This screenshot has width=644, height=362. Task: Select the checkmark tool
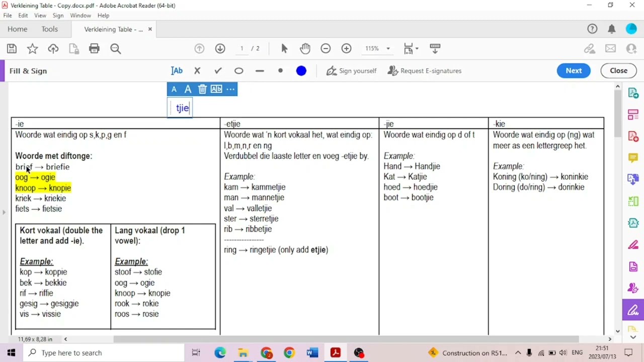(218, 71)
